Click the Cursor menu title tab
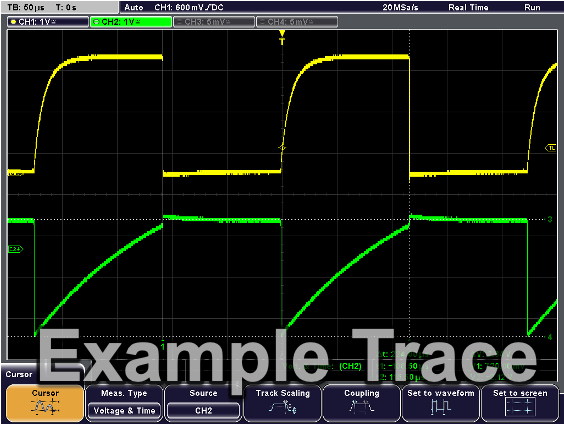 (x=19, y=374)
